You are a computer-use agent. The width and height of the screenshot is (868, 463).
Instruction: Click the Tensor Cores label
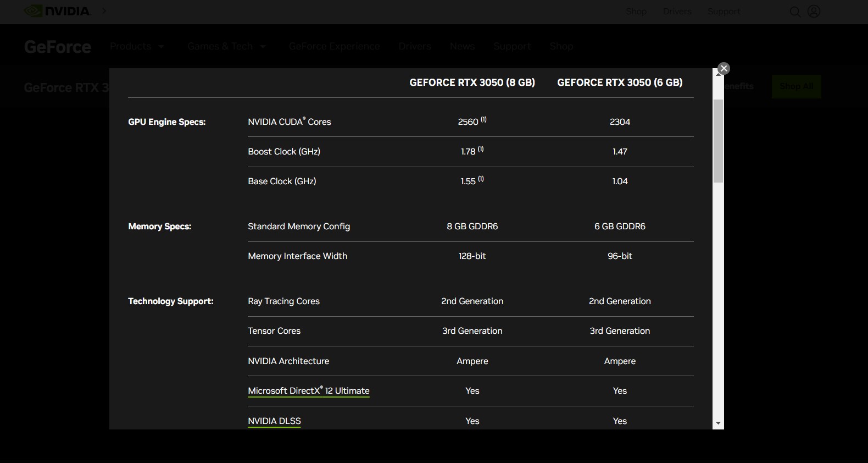point(274,331)
